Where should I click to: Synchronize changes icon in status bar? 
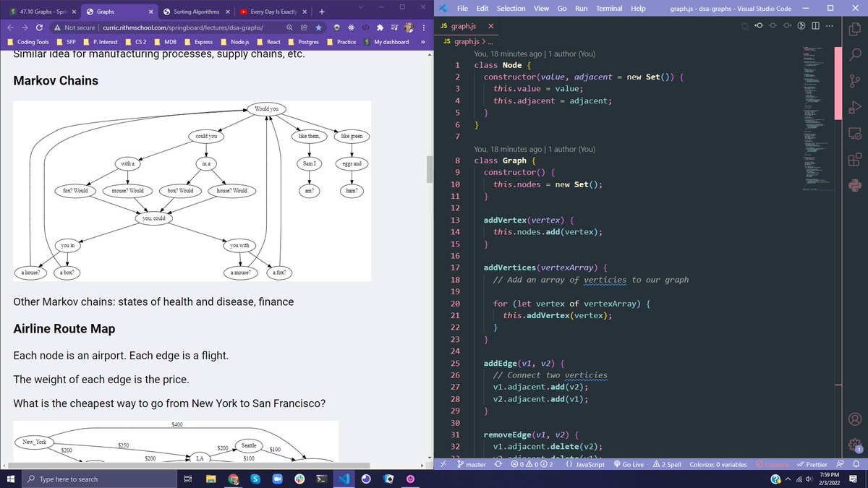tap(498, 464)
